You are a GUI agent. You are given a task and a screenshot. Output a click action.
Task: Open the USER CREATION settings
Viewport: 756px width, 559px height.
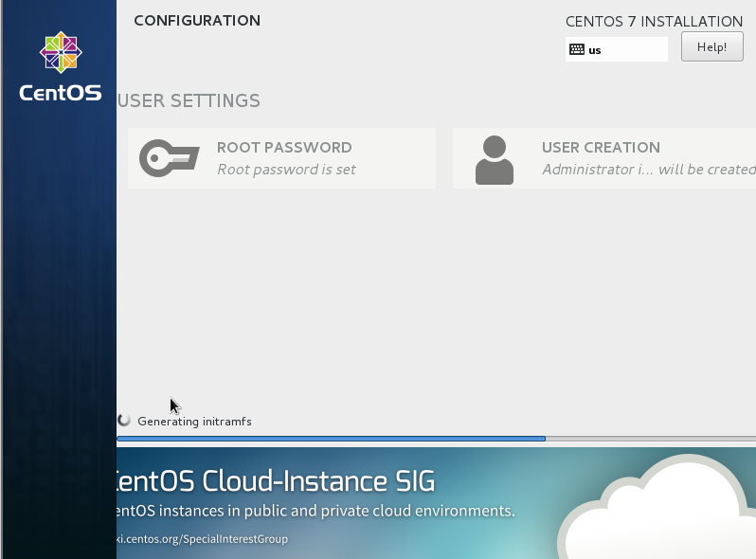[604, 158]
